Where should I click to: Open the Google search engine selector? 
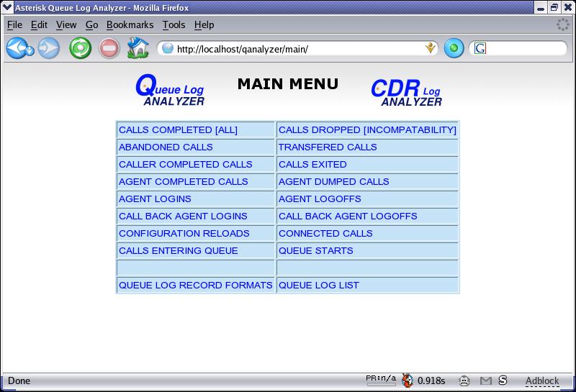click(x=480, y=49)
